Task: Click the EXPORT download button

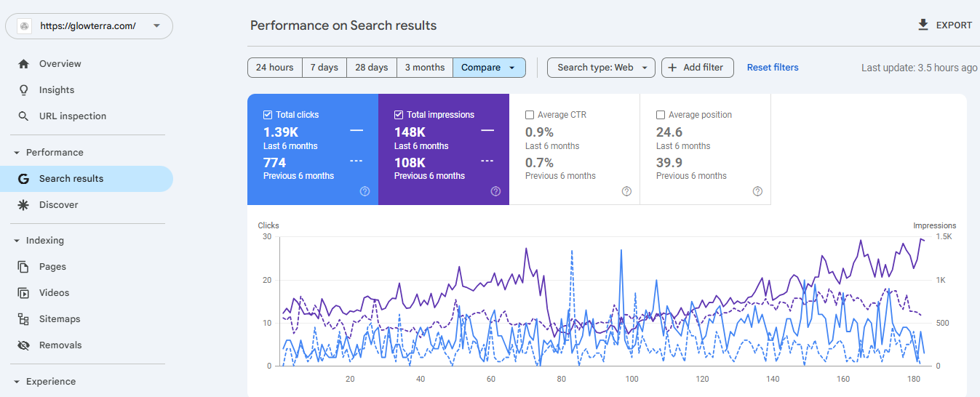Action: point(944,25)
